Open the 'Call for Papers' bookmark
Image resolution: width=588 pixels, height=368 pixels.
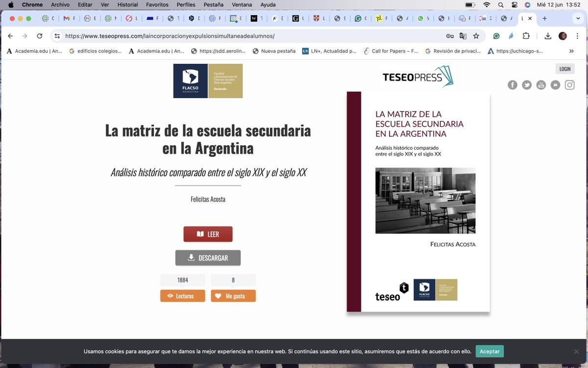click(x=391, y=51)
